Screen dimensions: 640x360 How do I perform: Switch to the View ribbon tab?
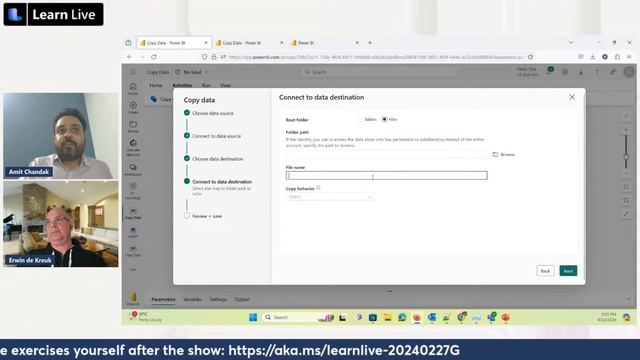click(225, 85)
